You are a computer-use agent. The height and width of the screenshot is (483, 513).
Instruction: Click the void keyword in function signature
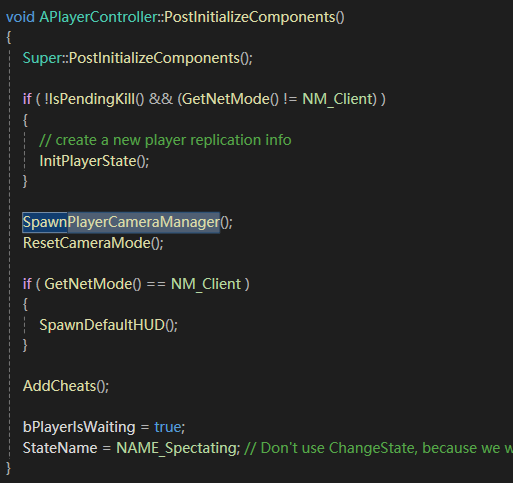coord(20,17)
